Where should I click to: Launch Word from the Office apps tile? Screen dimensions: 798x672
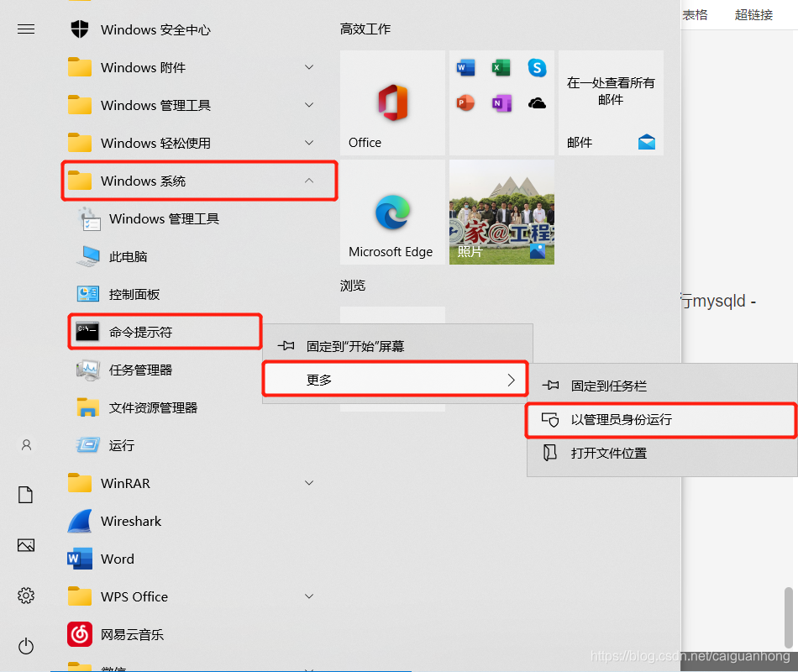(465, 68)
